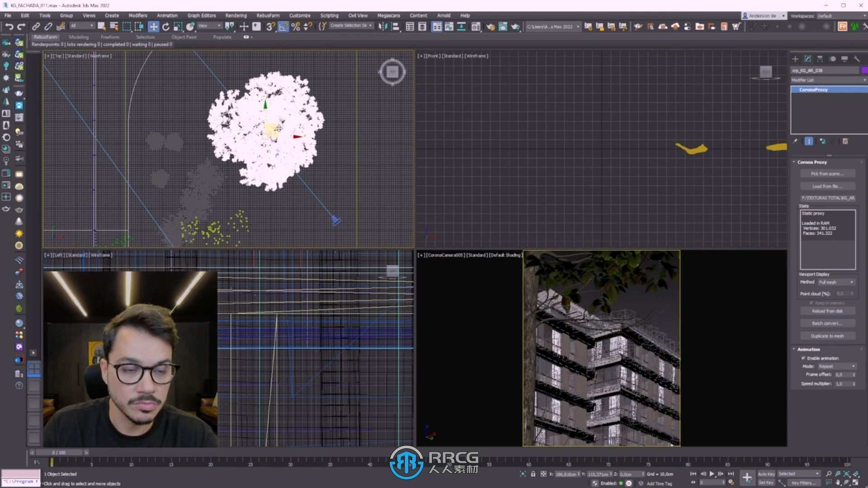
Task: Activate the Select and Move tool
Action: click(x=153, y=27)
